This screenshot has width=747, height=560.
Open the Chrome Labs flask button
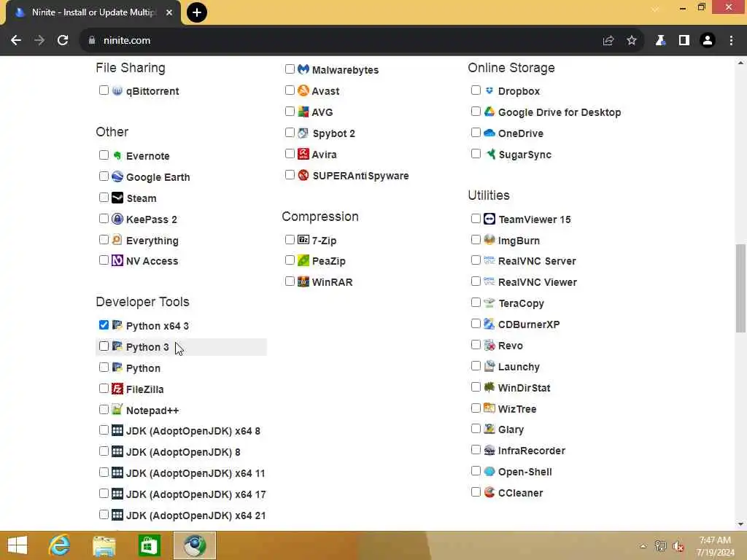659,41
